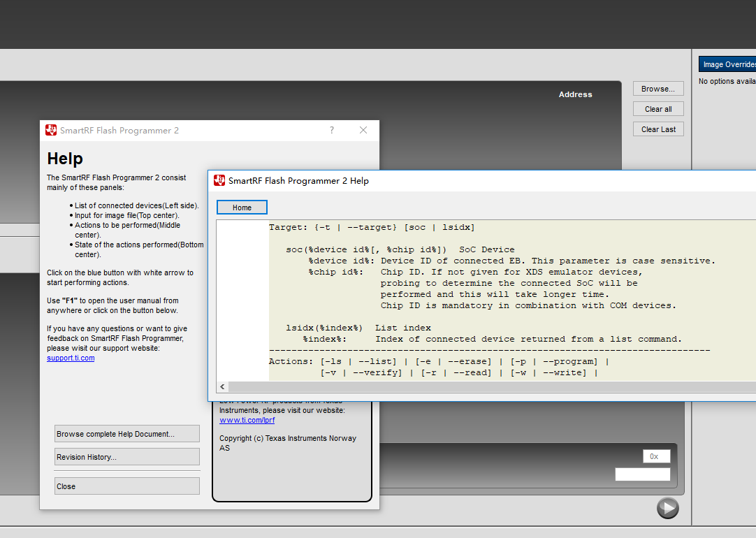Image resolution: width=756 pixels, height=538 pixels.
Task: Click the Address column header
Action: (x=575, y=94)
